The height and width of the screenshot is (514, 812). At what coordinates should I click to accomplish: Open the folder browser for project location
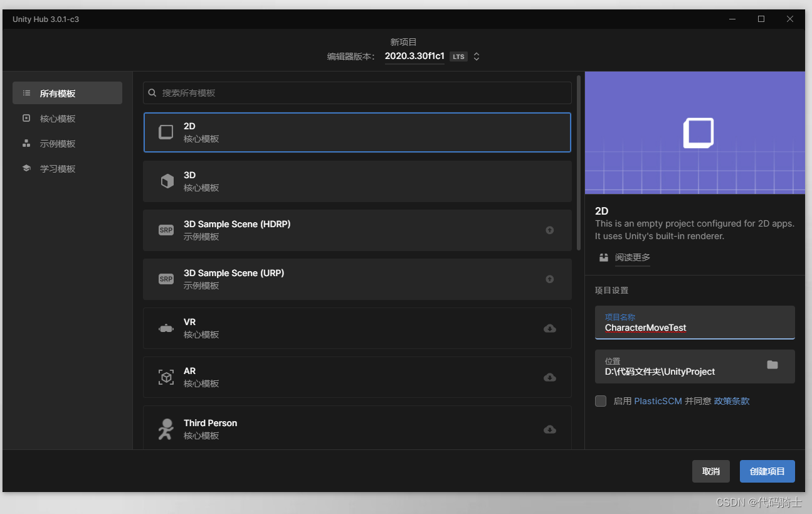pos(772,365)
